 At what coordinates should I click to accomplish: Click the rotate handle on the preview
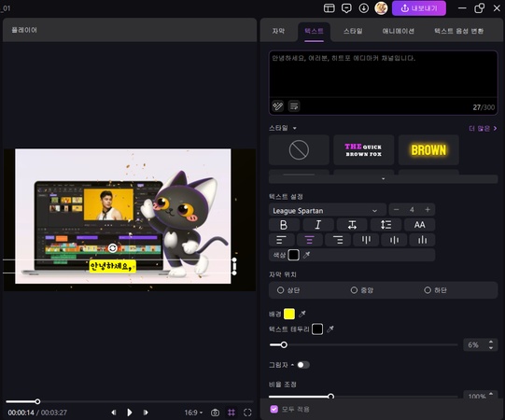coord(112,248)
